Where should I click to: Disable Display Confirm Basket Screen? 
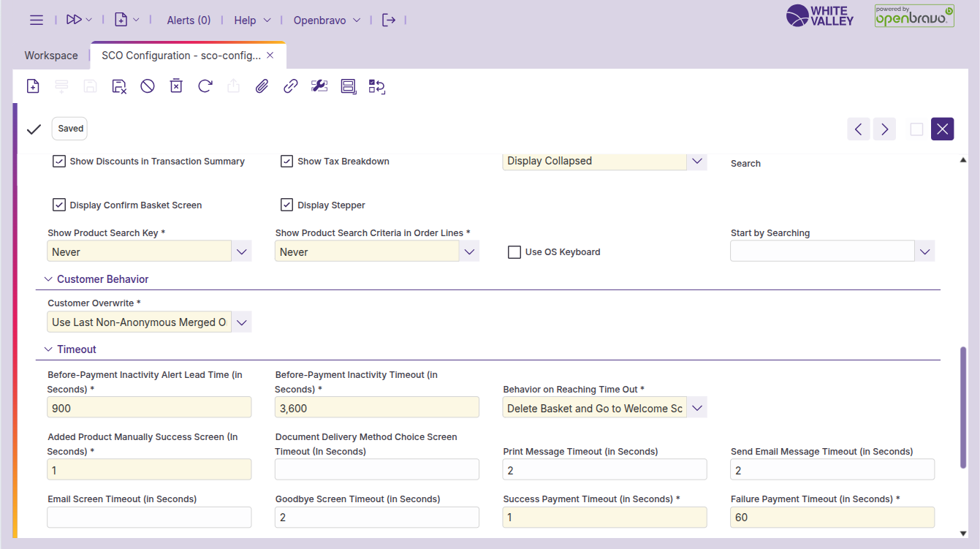pos(59,205)
